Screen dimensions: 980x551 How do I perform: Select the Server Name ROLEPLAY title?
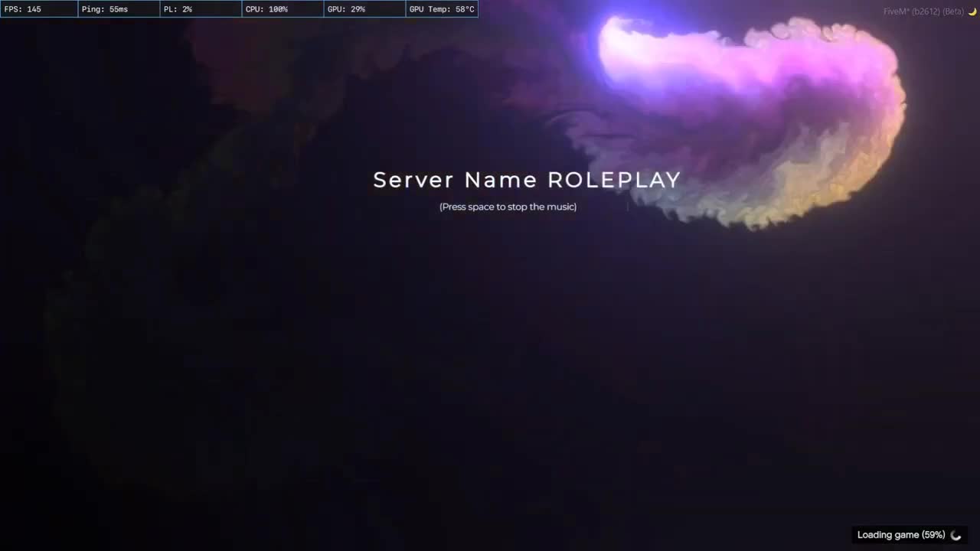tap(527, 179)
